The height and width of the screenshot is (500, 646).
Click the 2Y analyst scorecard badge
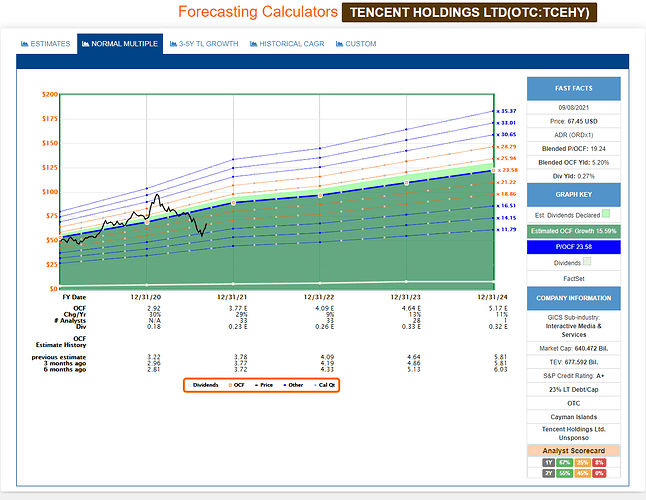548,473
